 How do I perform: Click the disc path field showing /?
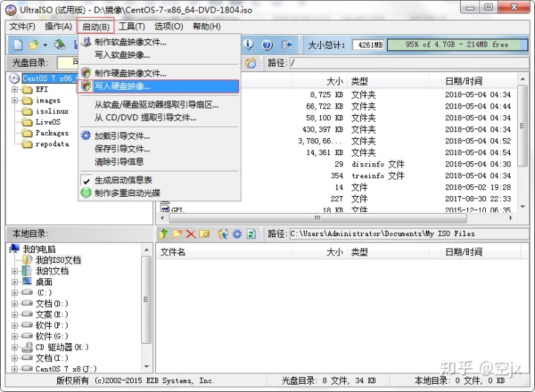pos(409,63)
